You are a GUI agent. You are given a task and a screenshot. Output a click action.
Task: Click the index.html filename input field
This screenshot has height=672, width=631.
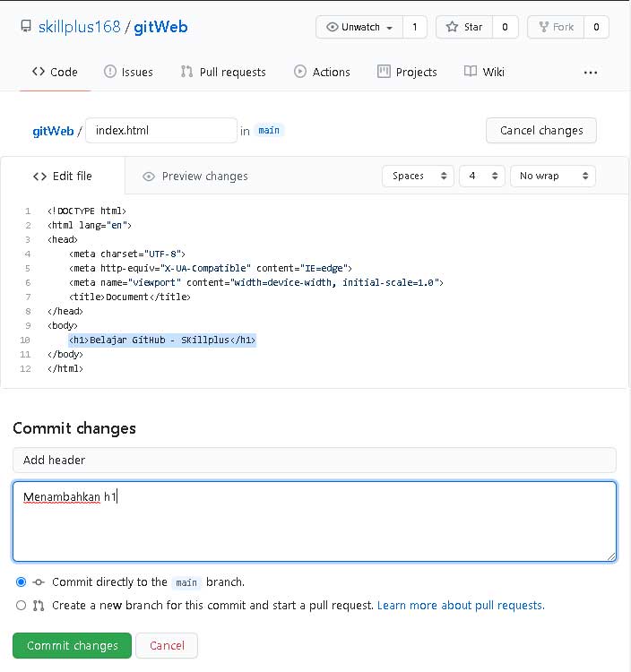point(161,131)
